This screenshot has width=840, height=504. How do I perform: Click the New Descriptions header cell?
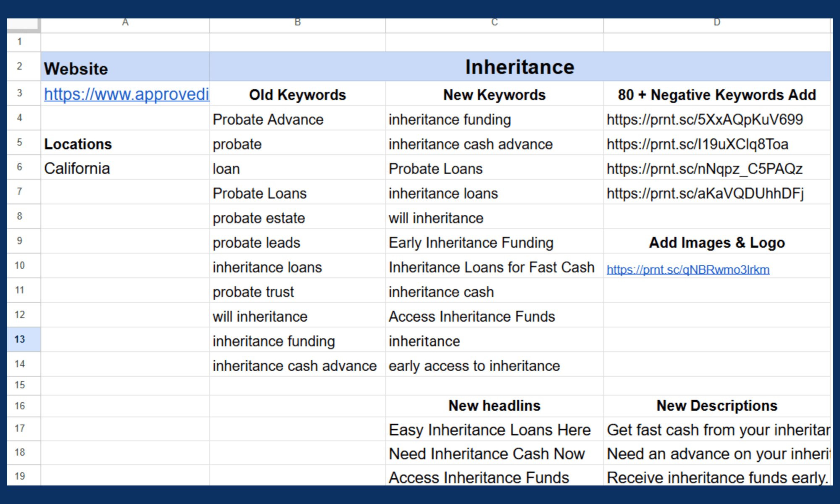point(717,406)
